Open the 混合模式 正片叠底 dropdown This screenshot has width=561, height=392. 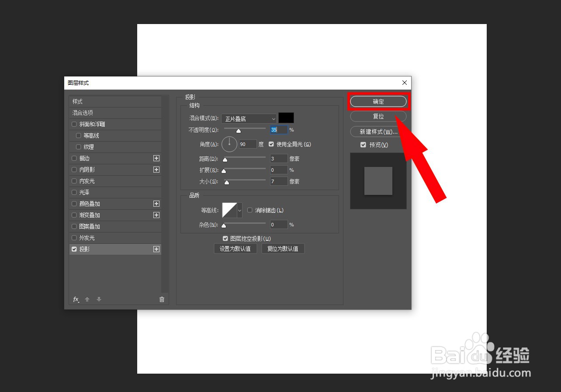pyautogui.click(x=249, y=118)
